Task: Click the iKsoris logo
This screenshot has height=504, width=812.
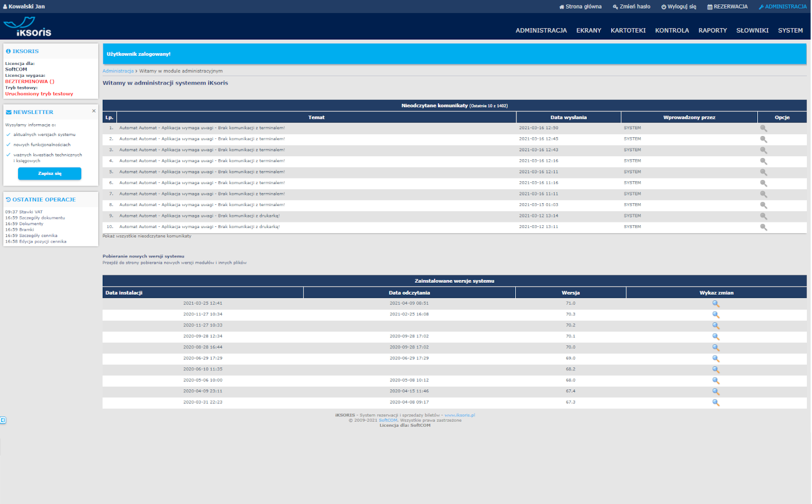Action: click(28, 27)
